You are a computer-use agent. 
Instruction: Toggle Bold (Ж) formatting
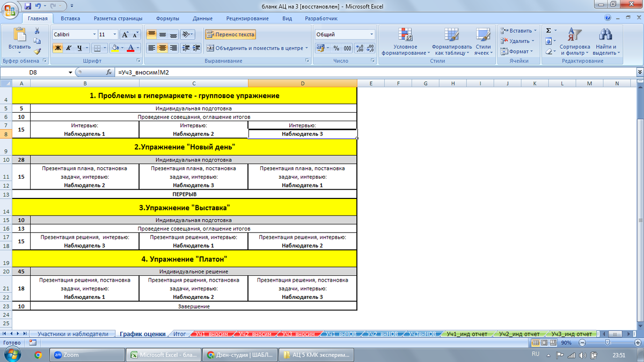pyautogui.click(x=57, y=48)
